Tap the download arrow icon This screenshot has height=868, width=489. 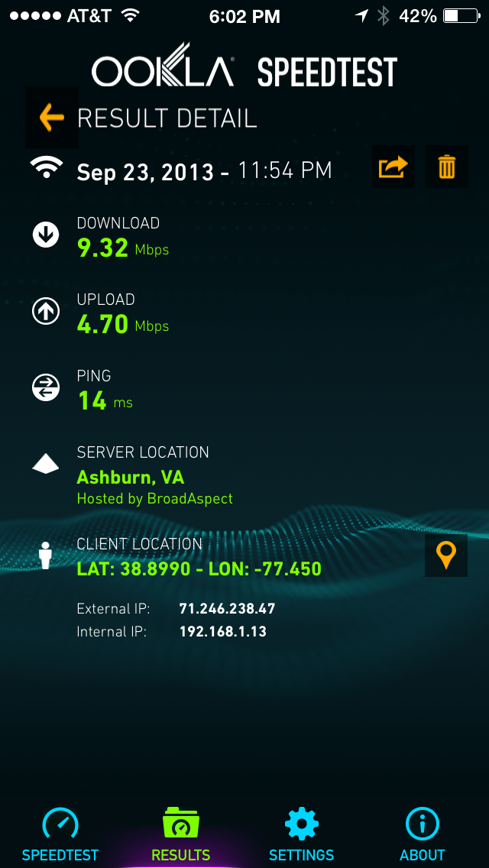(x=46, y=236)
